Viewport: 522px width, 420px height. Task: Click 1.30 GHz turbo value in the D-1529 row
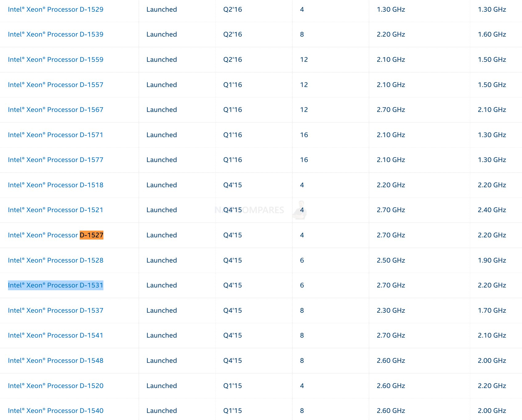pyautogui.click(x=391, y=10)
